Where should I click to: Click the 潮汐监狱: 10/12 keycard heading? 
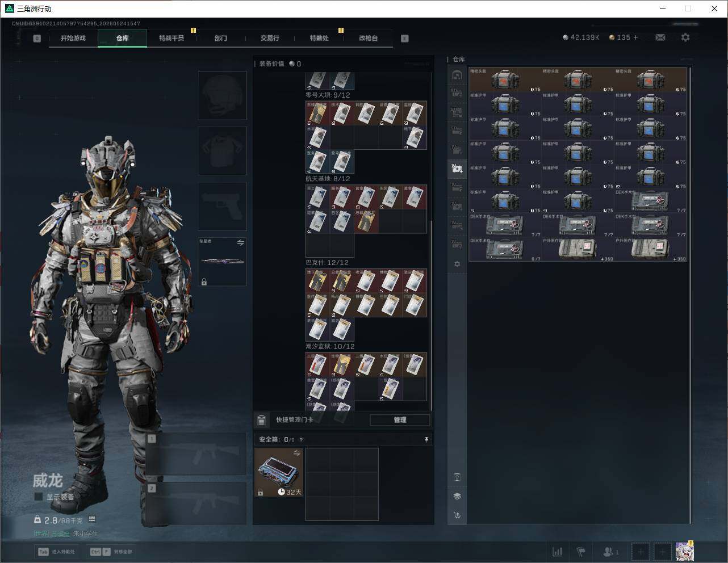tap(330, 346)
